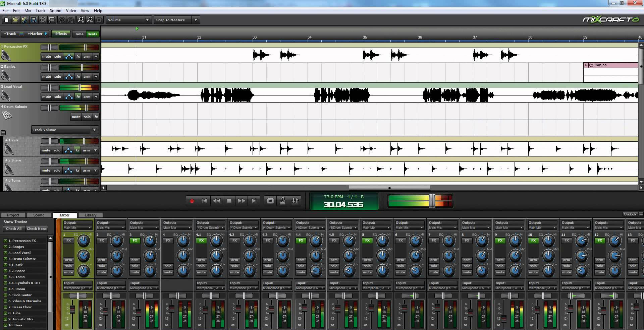Toggle automation on the Banjos track header
Image resolution: width=644 pixels, height=330 pixels.
tap(69, 77)
